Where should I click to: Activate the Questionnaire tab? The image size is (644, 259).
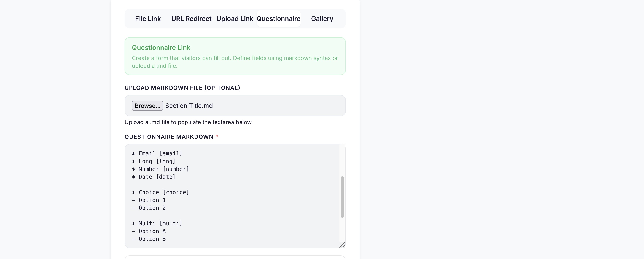click(279, 19)
